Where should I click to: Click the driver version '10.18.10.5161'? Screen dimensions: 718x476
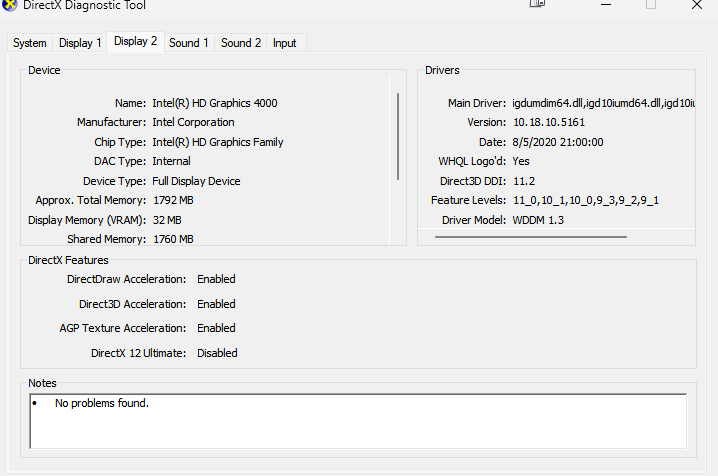click(x=549, y=122)
